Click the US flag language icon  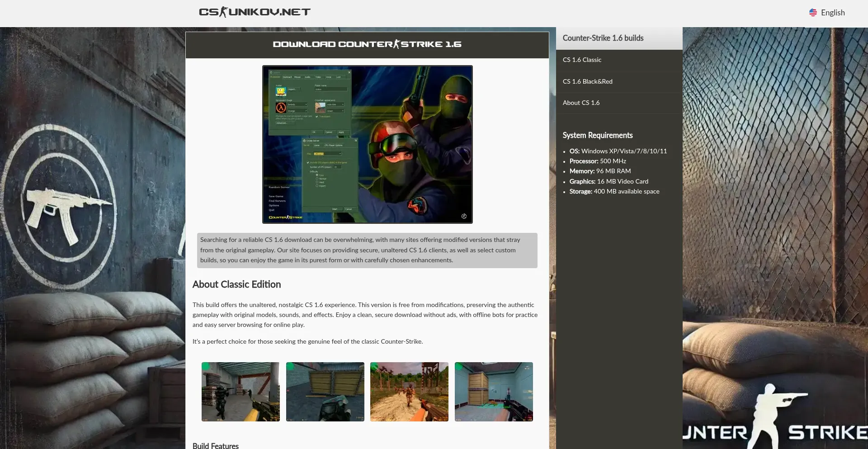point(813,13)
